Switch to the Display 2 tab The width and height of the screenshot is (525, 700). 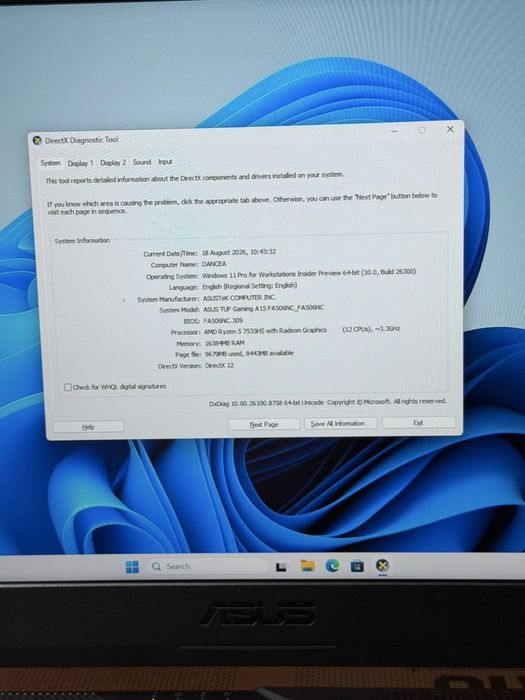(x=113, y=162)
